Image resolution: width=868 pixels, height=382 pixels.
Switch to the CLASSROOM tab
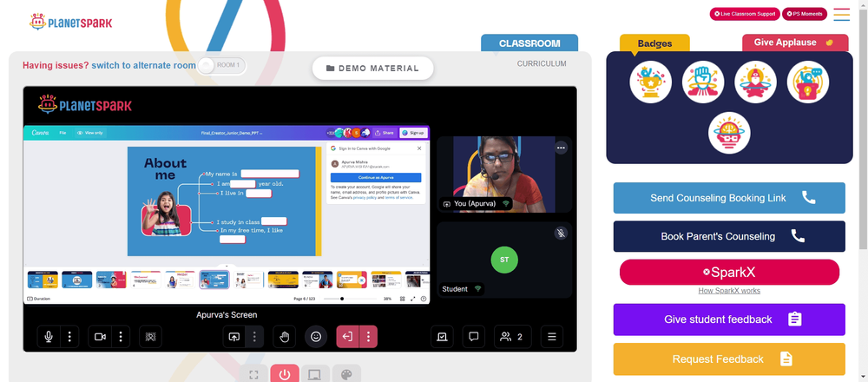(x=529, y=43)
